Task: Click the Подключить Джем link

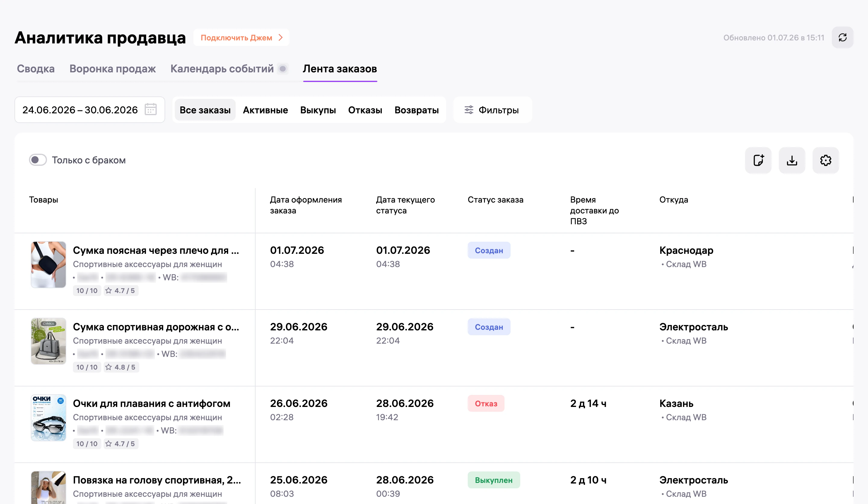Action: (x=241, y=38)
